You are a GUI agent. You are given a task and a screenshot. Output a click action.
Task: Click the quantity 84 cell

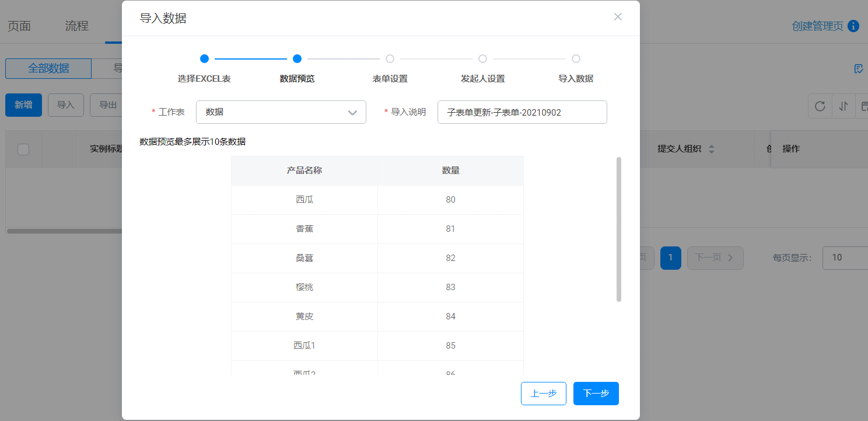450,316
